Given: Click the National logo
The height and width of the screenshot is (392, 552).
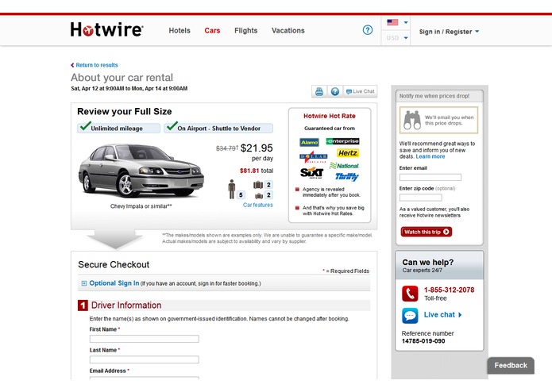Looking at the screenshot, I should click(x=344, y=166).
